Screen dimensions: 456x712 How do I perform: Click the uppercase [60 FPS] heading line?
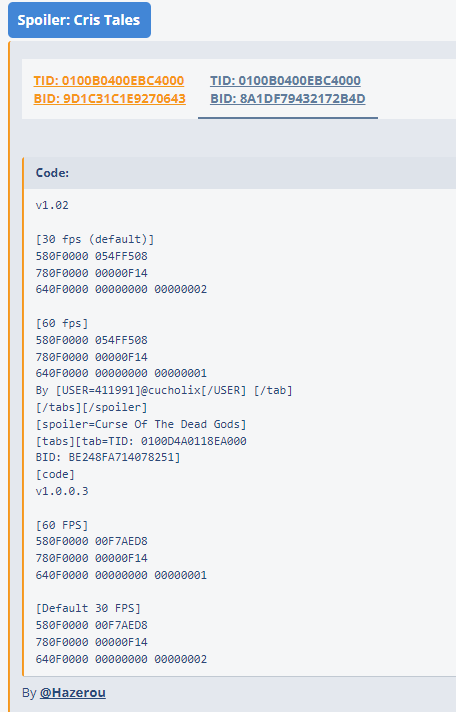point(62,525)
